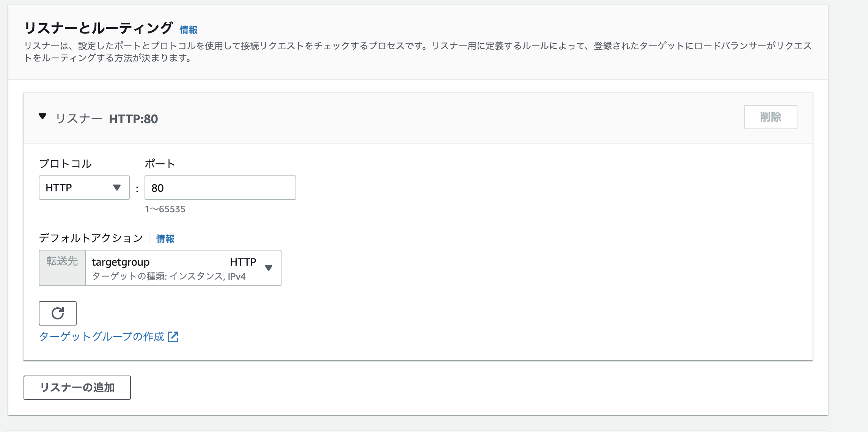Image resolution: width=868 pixels, height=432 pixels.
Task: Click the リスナーとルーティング section heading
Action: [99, 28]
